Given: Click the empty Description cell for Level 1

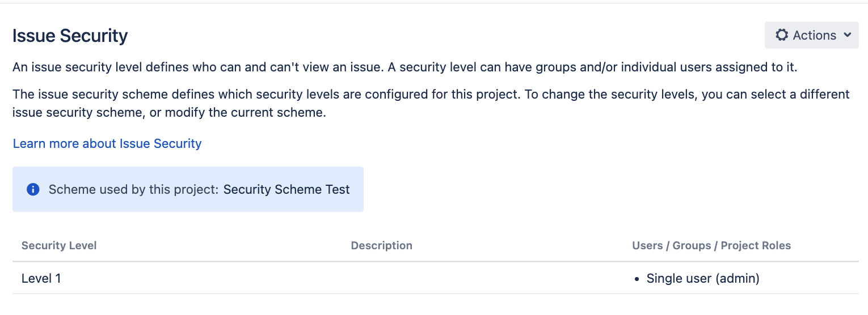Looking at the screenshot, I should click(454, 278).
